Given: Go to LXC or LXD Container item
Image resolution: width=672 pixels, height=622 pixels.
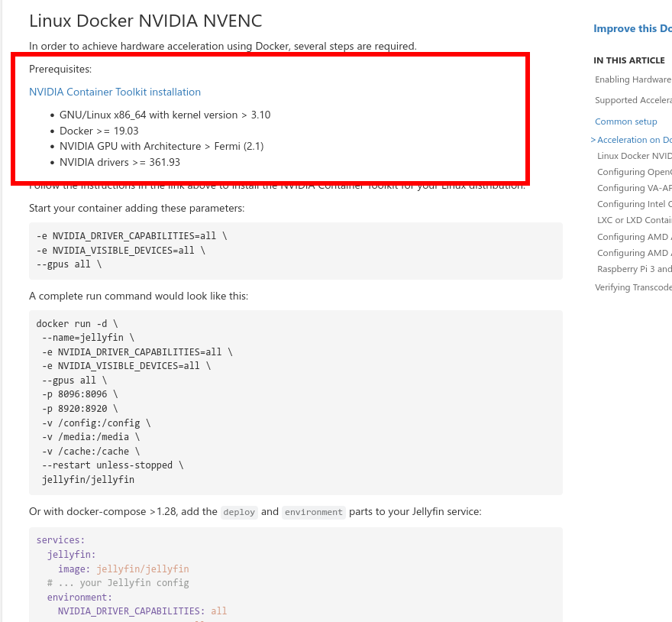Looking at the screenshot, I should point(634,220).
